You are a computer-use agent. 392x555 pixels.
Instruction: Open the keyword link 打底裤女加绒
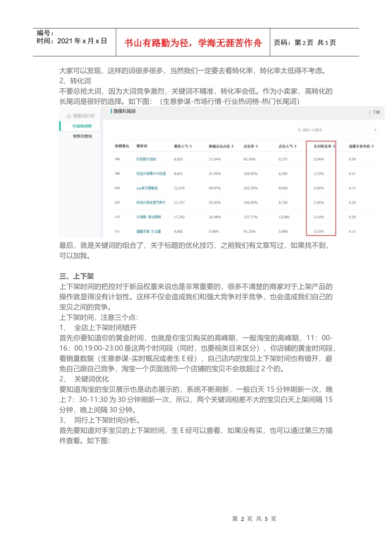(x=146, y=159)
